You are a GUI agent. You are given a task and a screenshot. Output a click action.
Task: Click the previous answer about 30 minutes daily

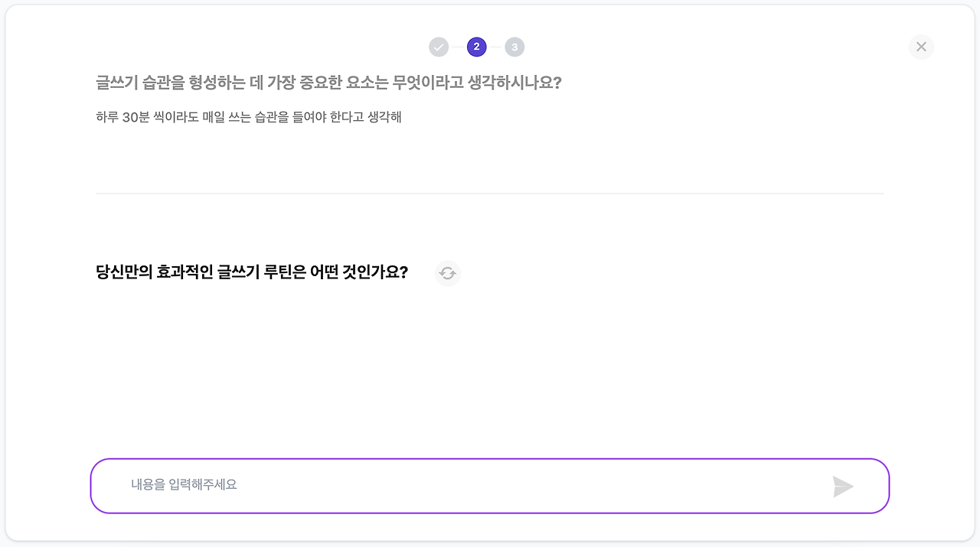(x=248, y=116)
